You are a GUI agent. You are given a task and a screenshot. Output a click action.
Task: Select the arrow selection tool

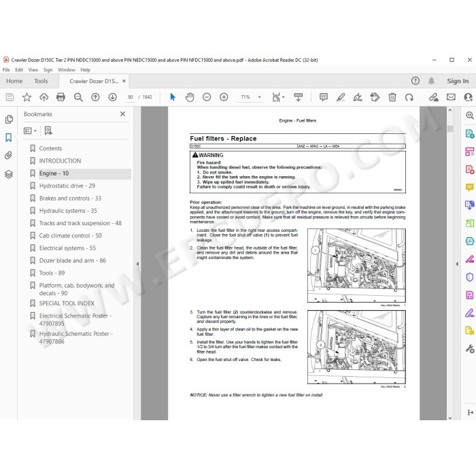[173, 97]
